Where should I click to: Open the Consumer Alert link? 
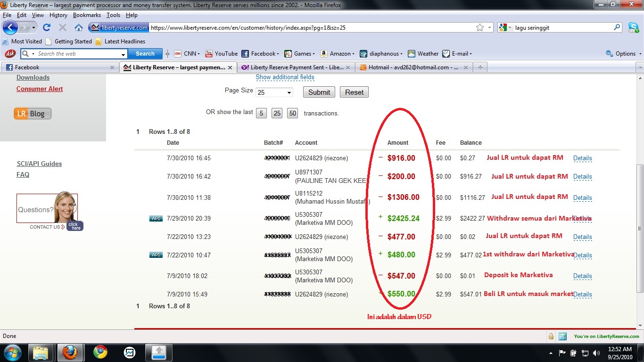tap(40, 89)
